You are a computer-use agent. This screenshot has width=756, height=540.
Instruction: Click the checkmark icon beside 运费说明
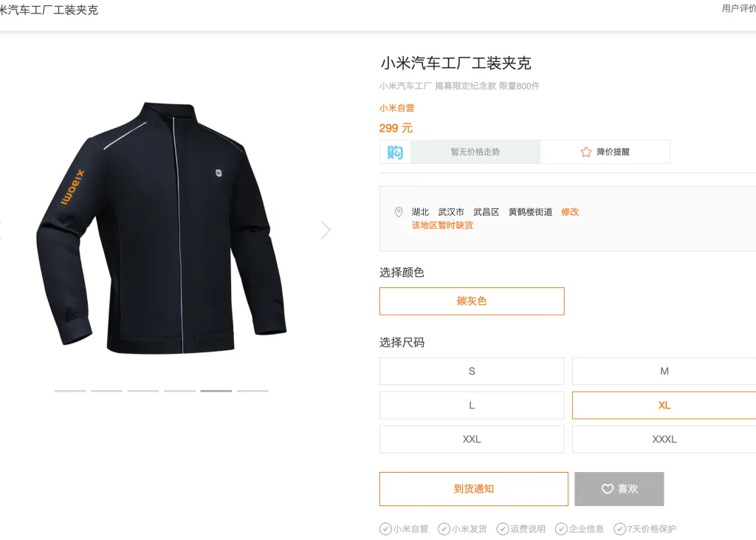point(502,529)
